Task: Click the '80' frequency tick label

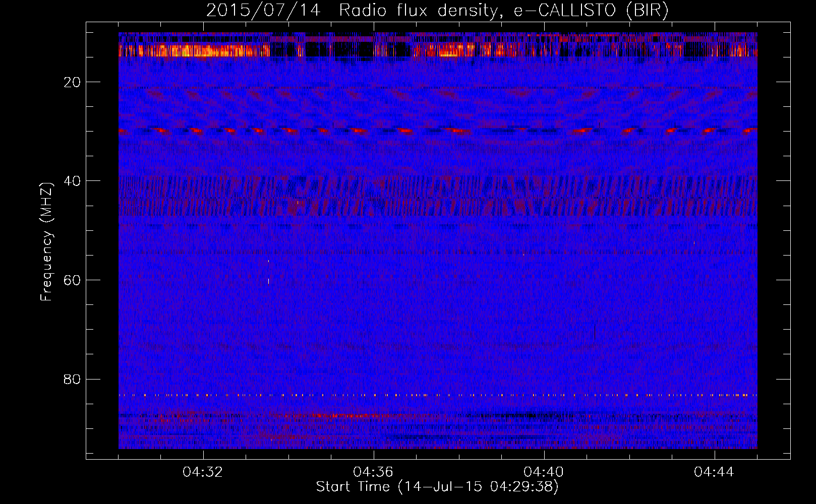Action: 73,379
